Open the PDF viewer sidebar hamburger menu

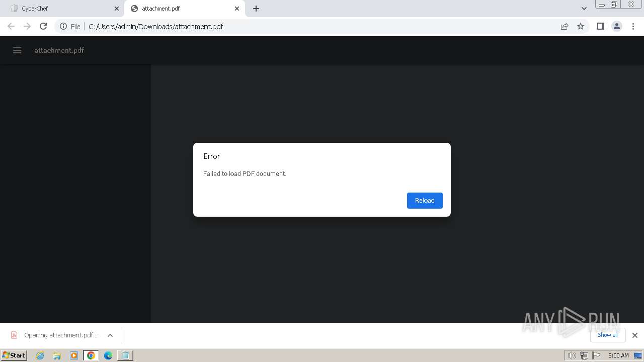tap(17, 50)
